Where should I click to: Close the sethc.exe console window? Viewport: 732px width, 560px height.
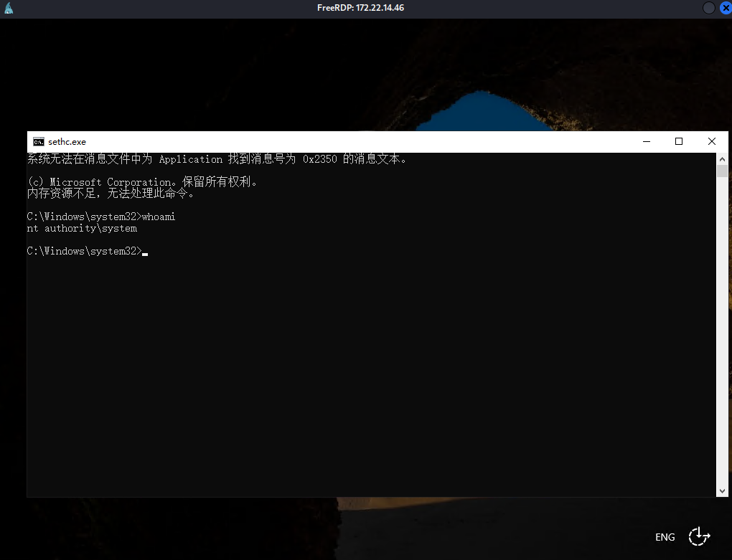coord(711,142)
